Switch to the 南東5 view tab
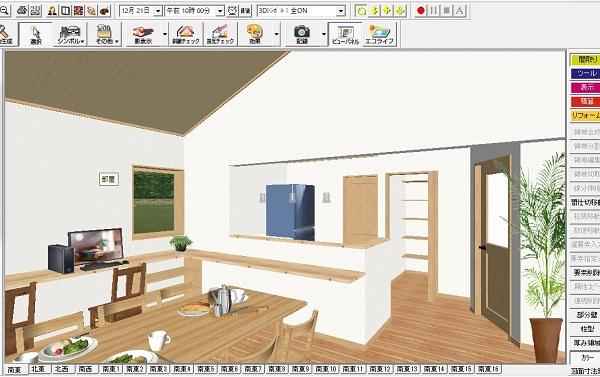 click(x=205, y=369)
